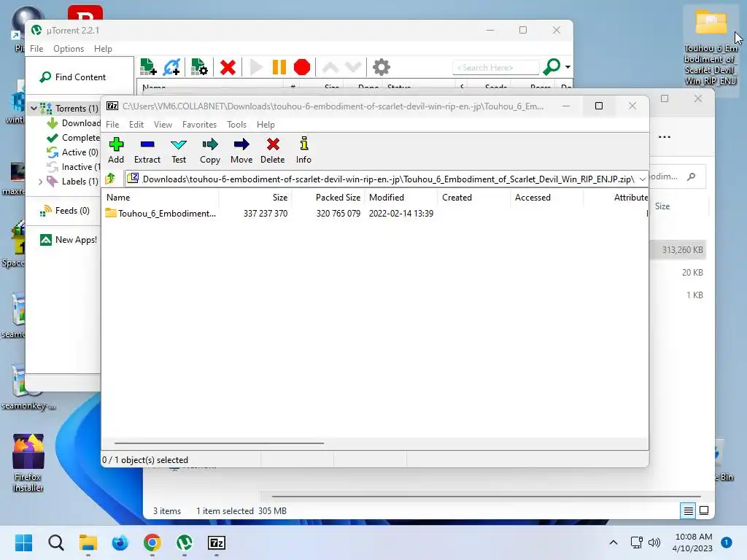Screen dimensions: 747x560
Task: Click the Copy icon in 7-Zip toolbar
Action: pyautogui.click(x=210, y=150)
